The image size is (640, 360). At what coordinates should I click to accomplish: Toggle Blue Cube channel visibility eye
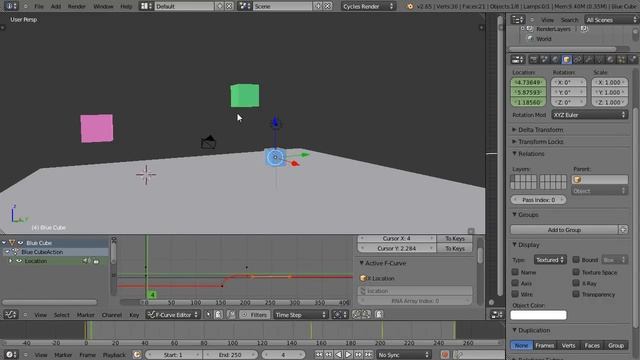[x=20, y=243]
